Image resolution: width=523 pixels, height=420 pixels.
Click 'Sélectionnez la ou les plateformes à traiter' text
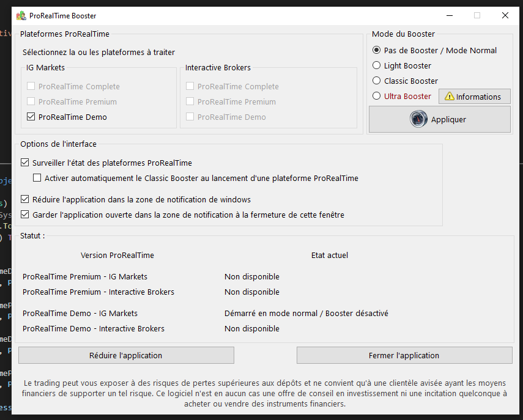98,53
